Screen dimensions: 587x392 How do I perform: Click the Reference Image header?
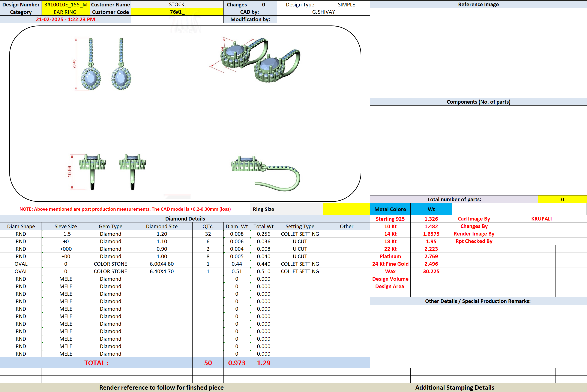[478, 4]
